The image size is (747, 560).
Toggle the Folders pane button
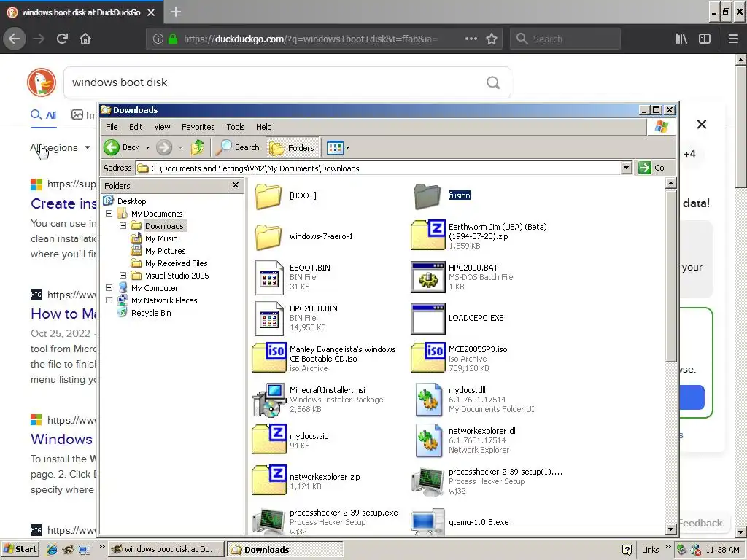[x=292, y=147]
